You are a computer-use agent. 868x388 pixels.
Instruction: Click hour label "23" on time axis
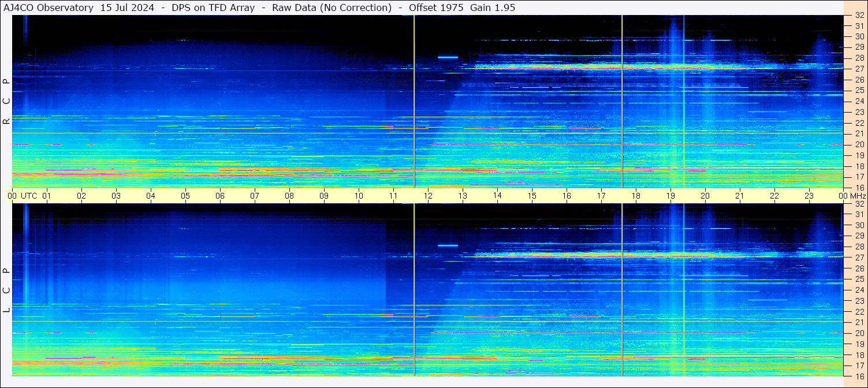tap(809, 196)
